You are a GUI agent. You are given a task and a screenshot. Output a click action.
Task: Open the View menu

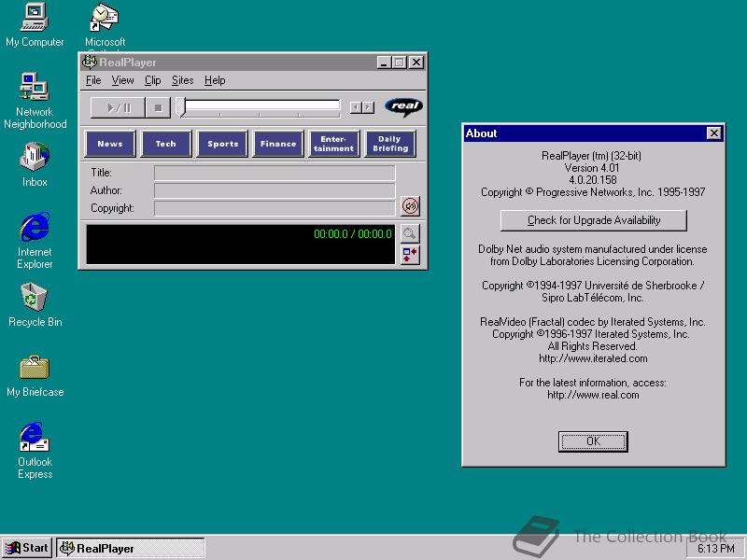coord(122,80)
